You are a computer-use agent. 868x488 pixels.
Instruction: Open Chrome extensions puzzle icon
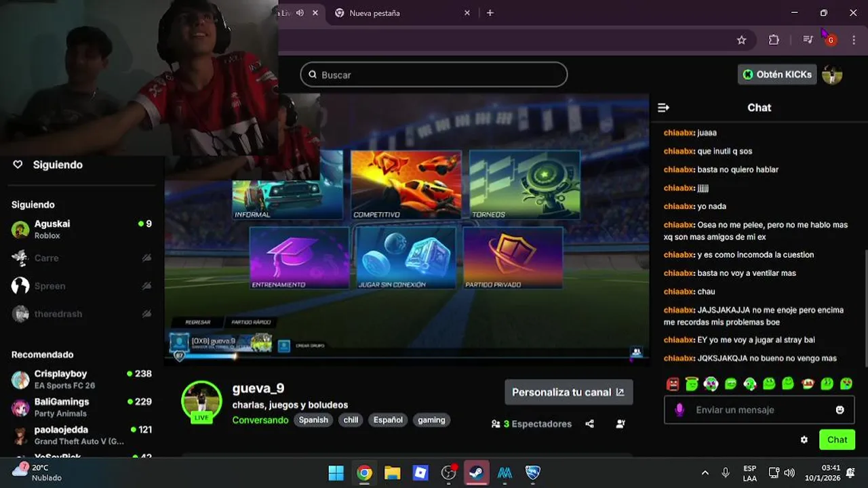(774, 40)
